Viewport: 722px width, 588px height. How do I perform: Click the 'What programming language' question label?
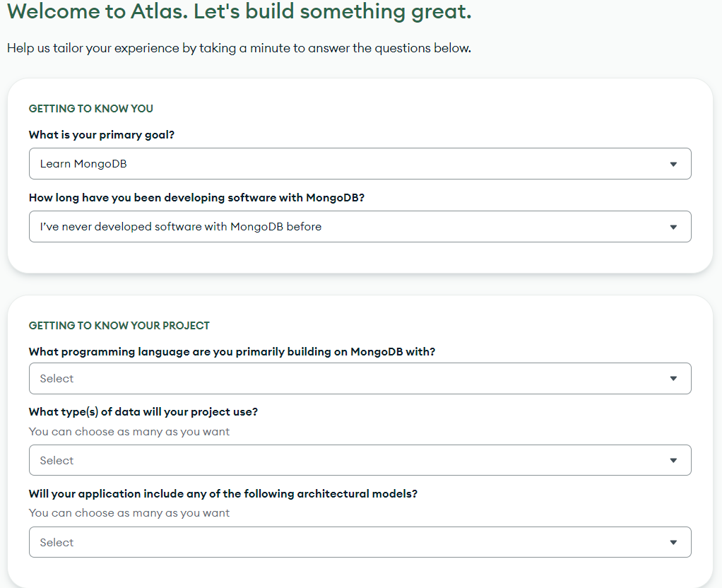point(232,352)
